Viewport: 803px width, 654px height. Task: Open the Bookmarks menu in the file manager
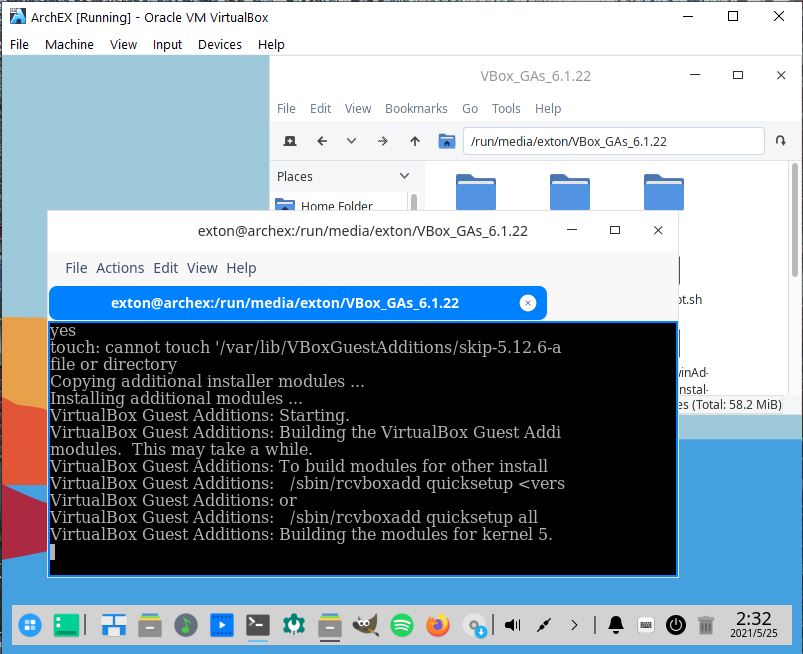(416, 109)
